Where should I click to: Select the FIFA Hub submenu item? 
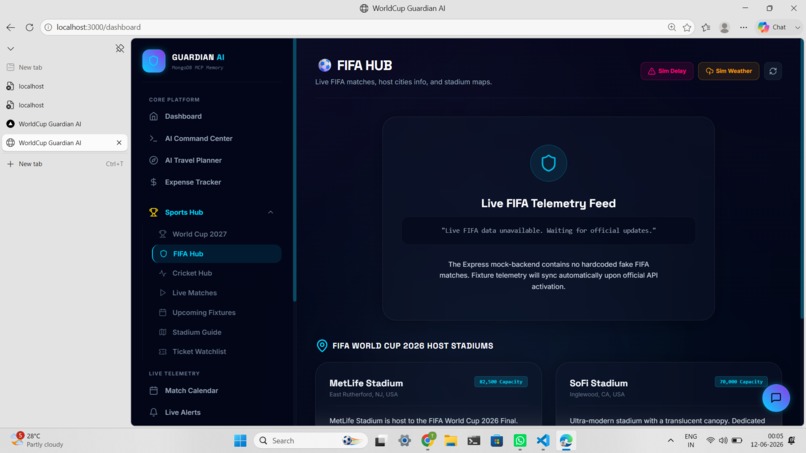216,253
